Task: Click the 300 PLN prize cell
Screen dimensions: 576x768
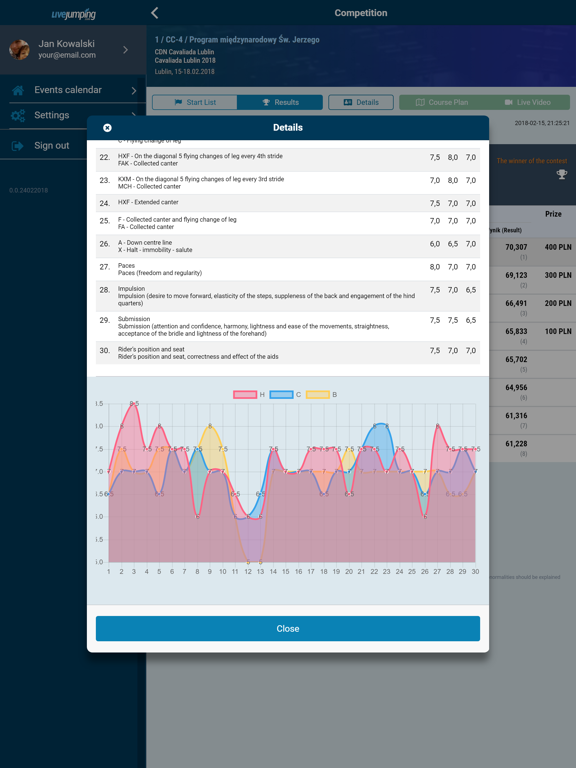Action: point(558,275)
